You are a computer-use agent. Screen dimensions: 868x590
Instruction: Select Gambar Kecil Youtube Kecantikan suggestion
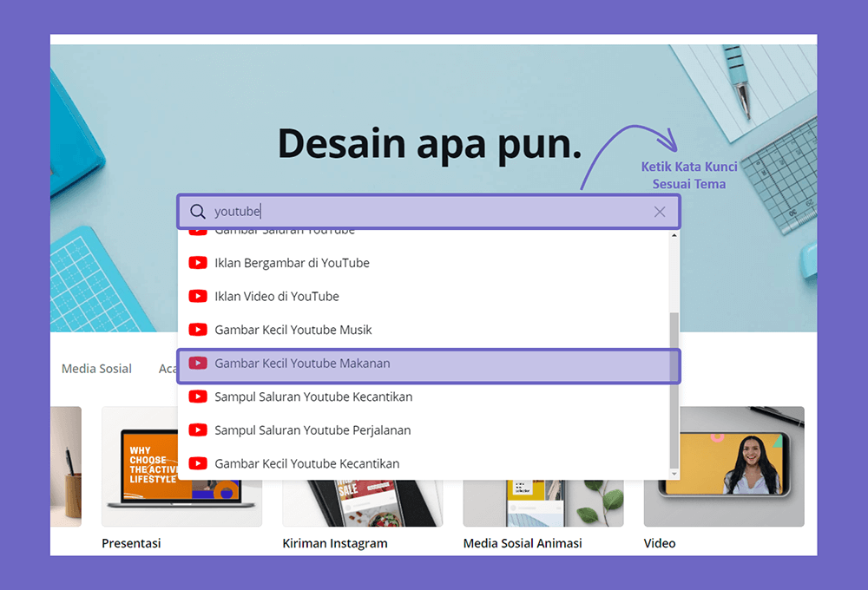[424, 463]
